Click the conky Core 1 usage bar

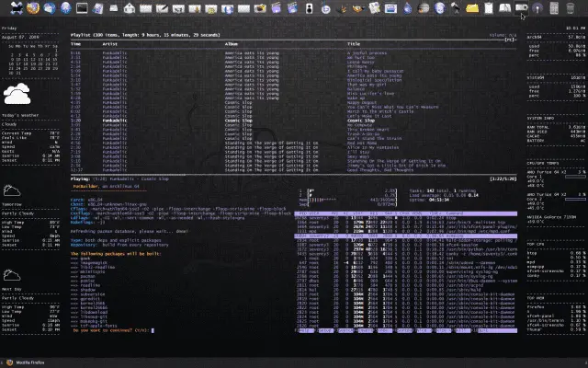575,177
